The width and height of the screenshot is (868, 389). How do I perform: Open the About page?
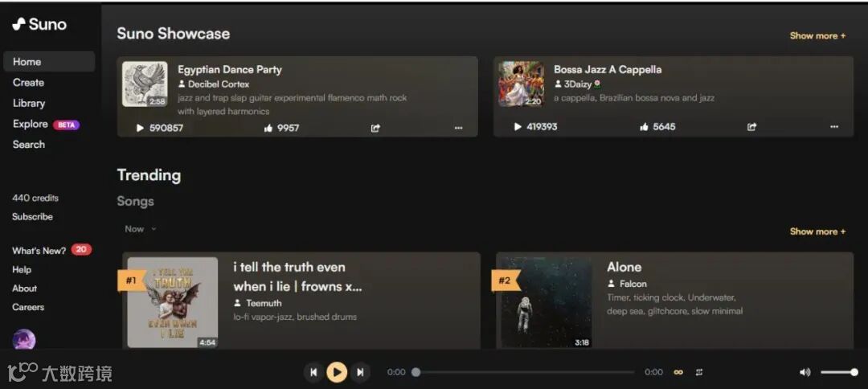24,289
